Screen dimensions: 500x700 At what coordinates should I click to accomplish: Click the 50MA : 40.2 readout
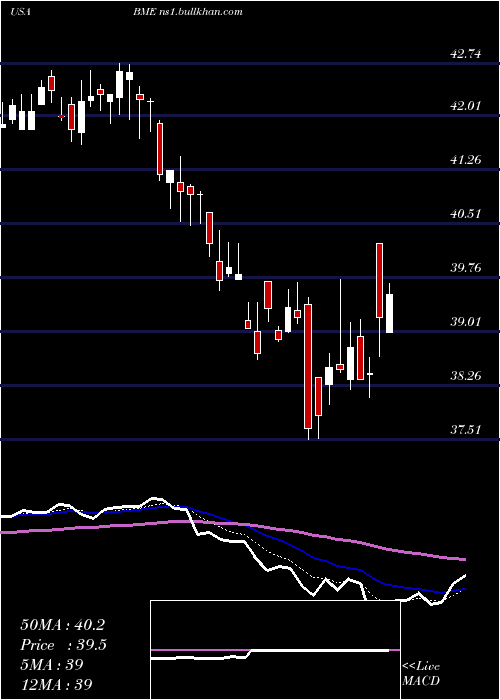(x=62, y=625)
